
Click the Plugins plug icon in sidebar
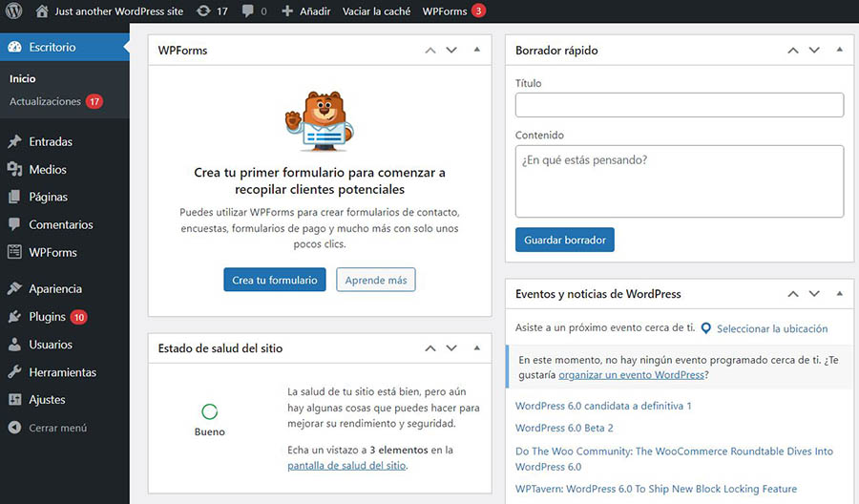tap(14, 317)
